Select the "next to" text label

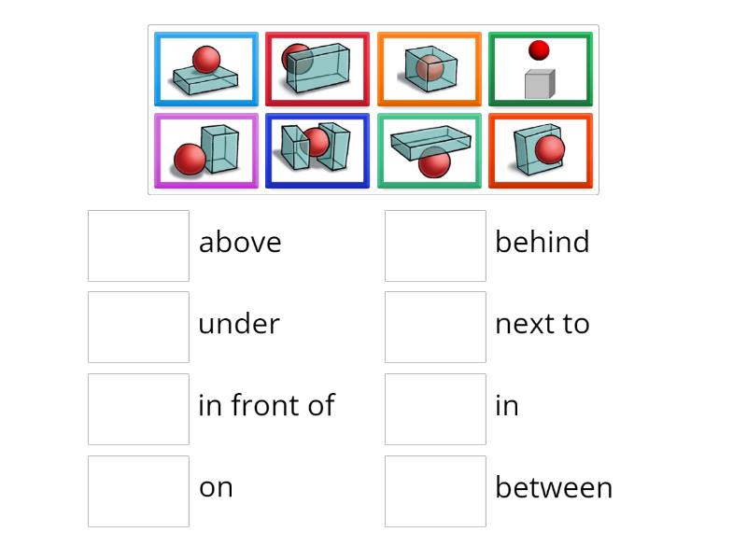pos(543,324)
